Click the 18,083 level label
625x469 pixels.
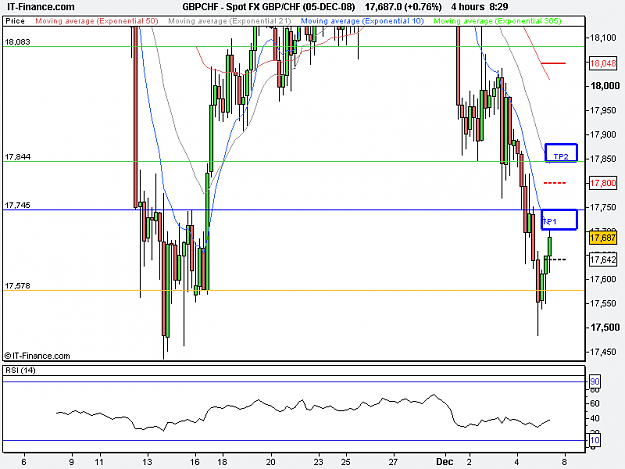tap(18, 42)
